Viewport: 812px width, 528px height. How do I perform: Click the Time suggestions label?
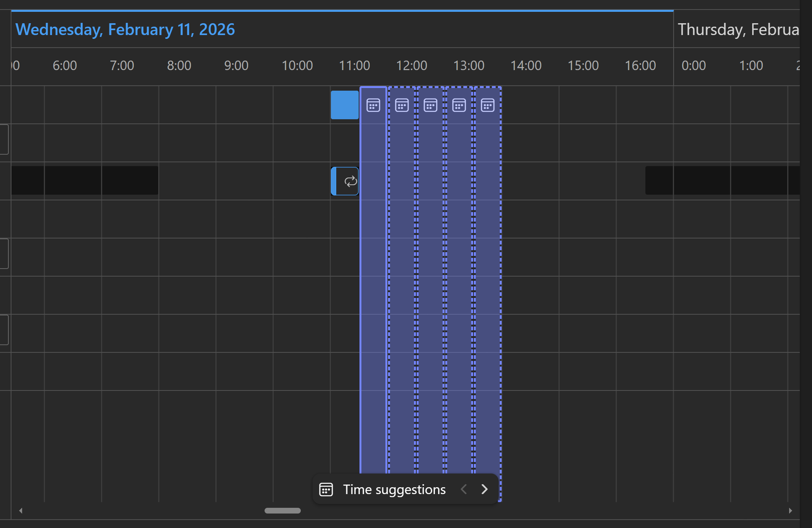coord(394,490)
